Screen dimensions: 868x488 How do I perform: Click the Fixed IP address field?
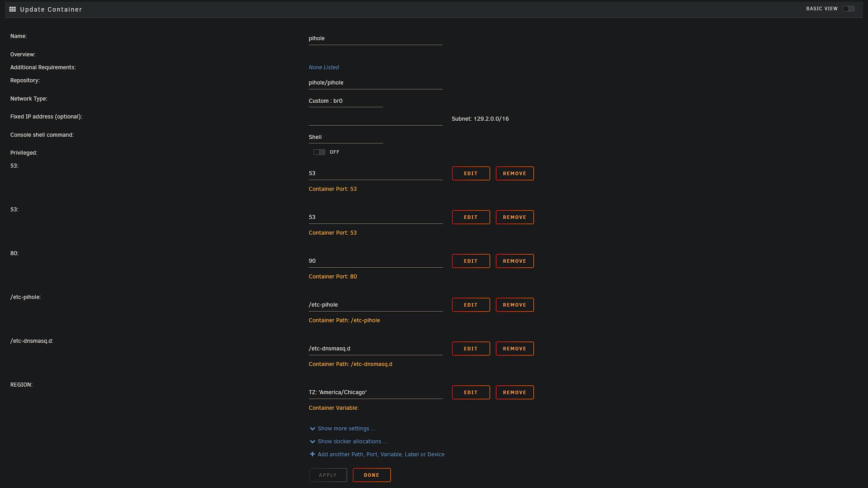coord(375,119)
